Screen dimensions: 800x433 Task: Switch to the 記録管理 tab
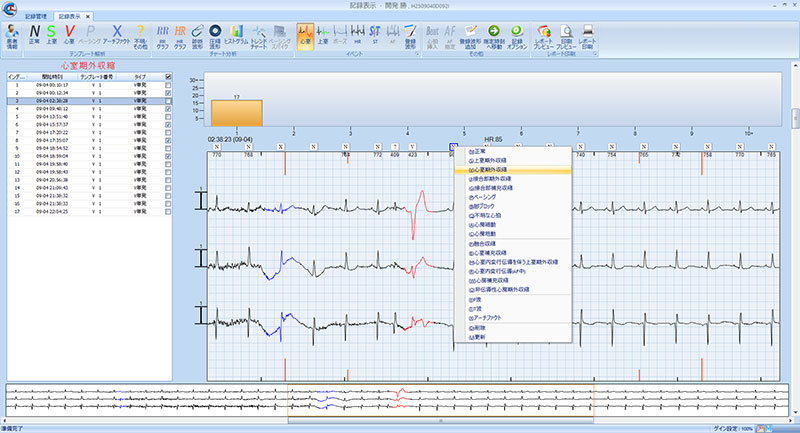click(x=35, y=18)
